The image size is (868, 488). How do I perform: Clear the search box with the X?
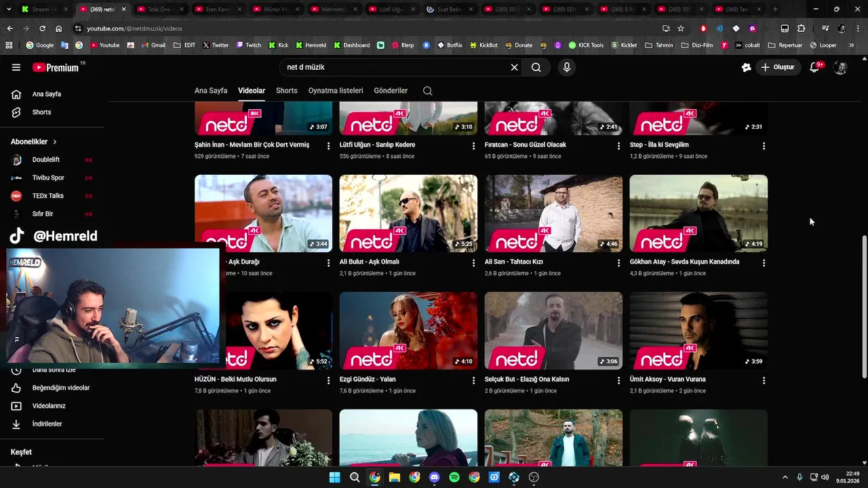coord(514,67)
